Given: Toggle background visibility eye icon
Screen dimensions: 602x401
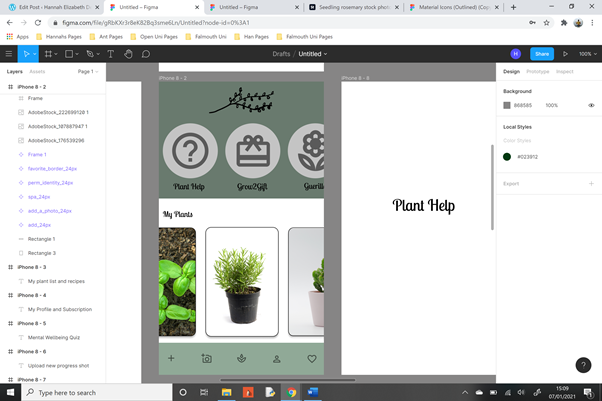Looking at the screenshot, I should (591, 105).
